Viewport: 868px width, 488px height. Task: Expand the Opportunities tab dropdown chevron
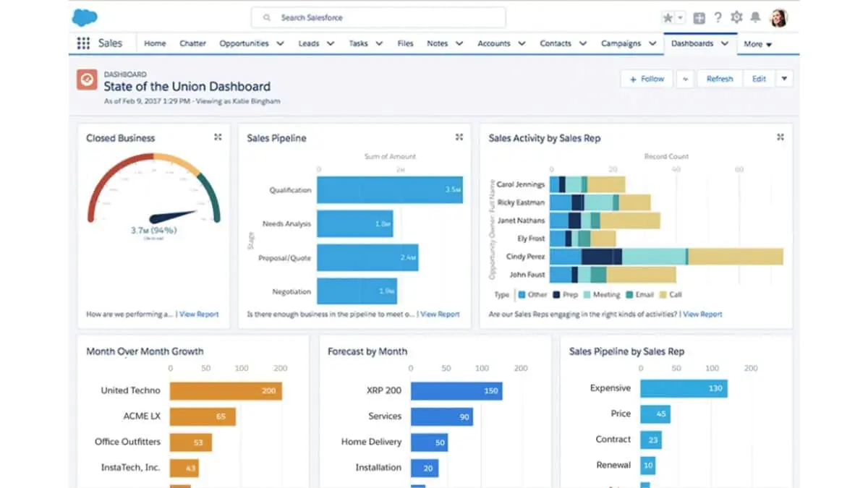point(280,43)
